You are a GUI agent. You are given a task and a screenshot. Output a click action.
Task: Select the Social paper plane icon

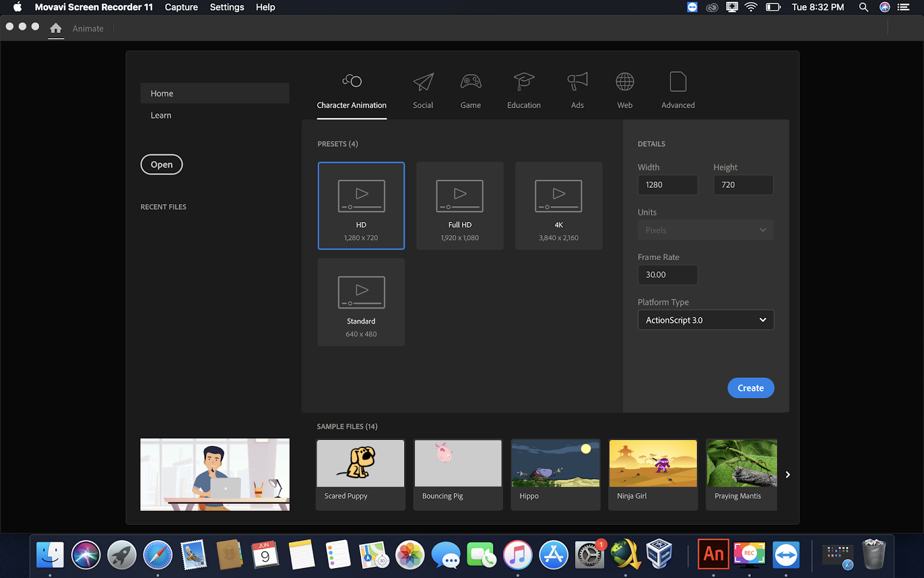point(423,81)
